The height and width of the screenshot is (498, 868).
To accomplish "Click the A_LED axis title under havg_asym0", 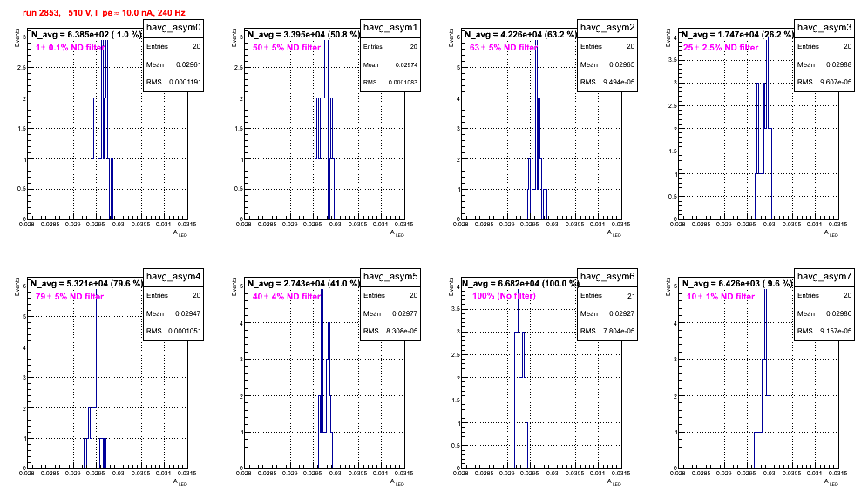I will (x=180, y=233).
